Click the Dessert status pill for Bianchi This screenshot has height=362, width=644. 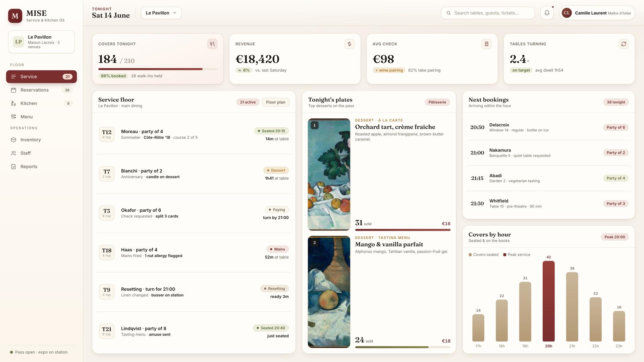(276, 170)
